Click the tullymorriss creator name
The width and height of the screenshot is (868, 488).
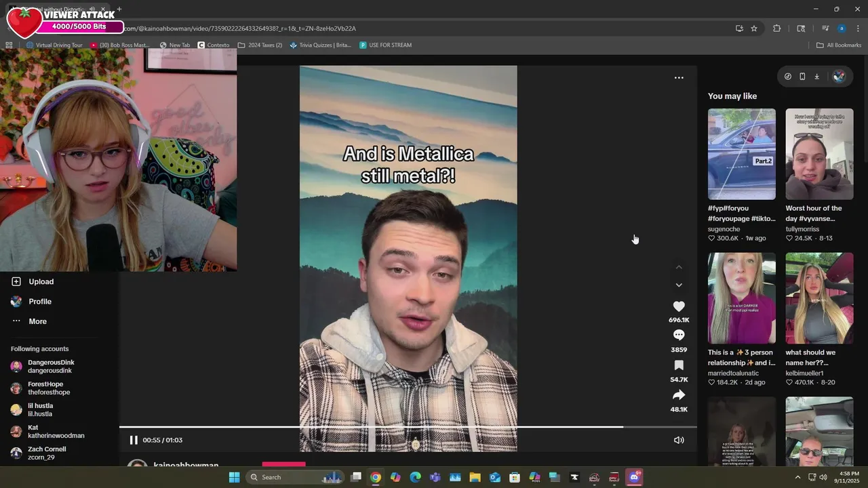pyautogui.click(x=802, y=229)
